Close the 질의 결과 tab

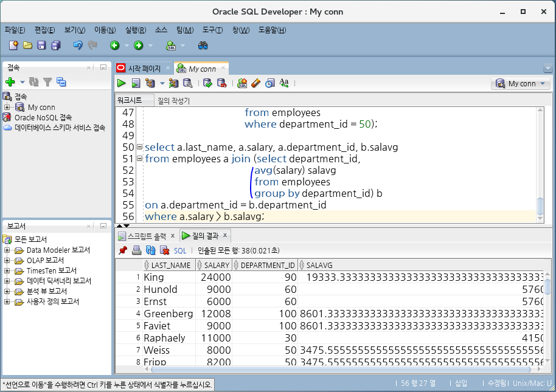225,235
